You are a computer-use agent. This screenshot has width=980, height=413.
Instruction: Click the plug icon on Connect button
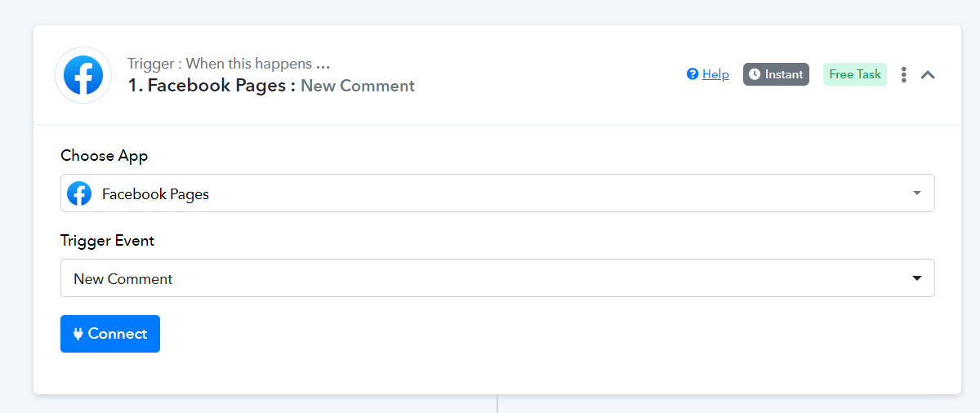[x=78, y=334]
